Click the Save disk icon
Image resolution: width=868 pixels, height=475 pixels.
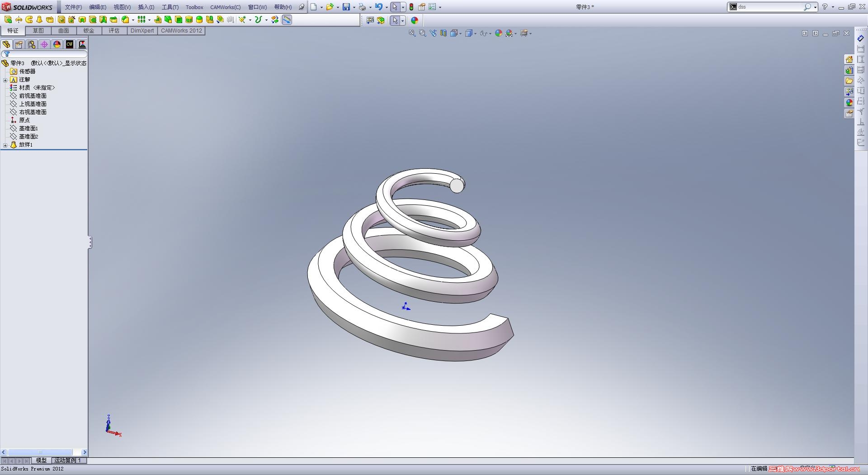pyautogui.click(x=346, y=7)
